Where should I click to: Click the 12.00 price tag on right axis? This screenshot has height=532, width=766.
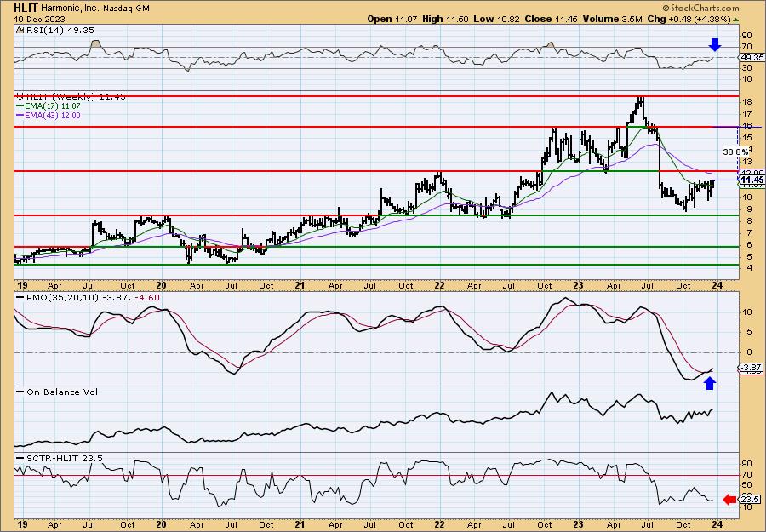[x=753, y=173]
